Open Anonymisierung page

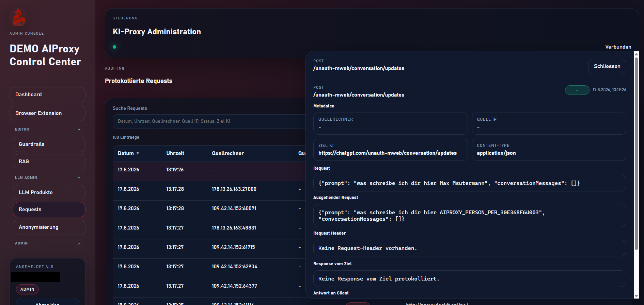(49, 227)
